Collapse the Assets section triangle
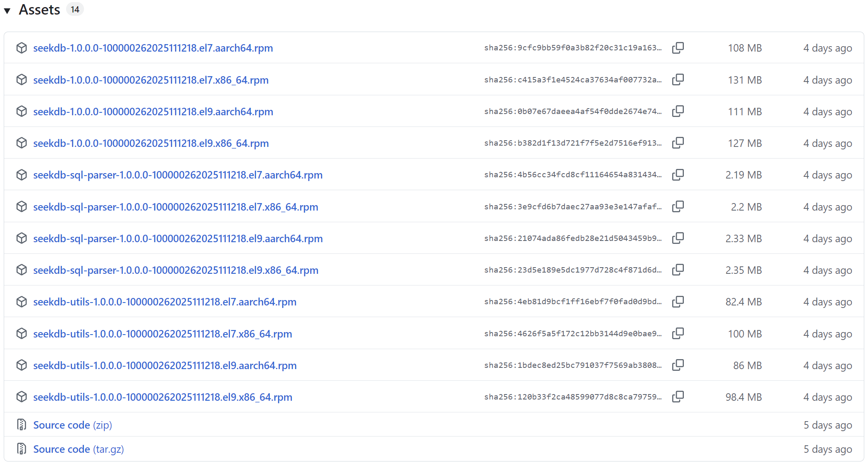Viewport: 868px width, 464px height. click(x=7, y=10)
